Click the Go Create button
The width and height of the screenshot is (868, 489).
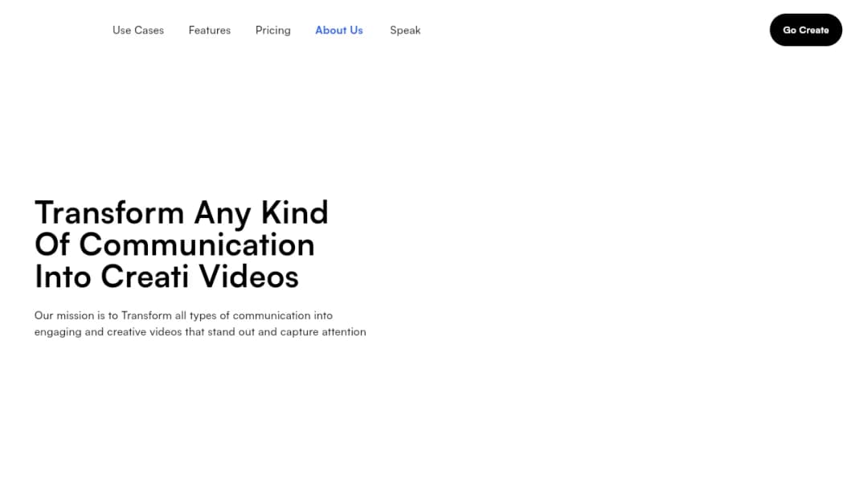805,30
